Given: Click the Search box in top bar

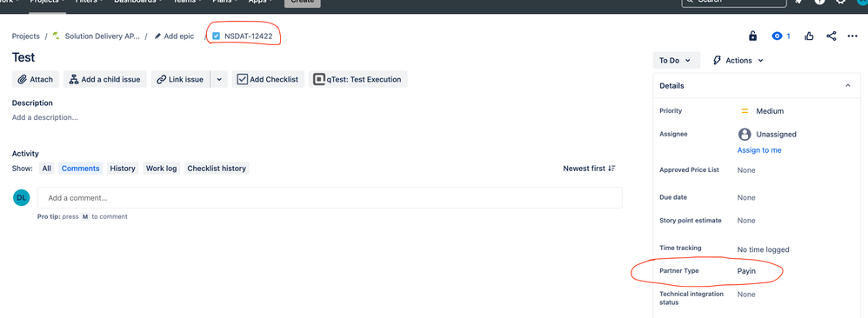Looking at the screenshot, I should [x=734, y=3].
